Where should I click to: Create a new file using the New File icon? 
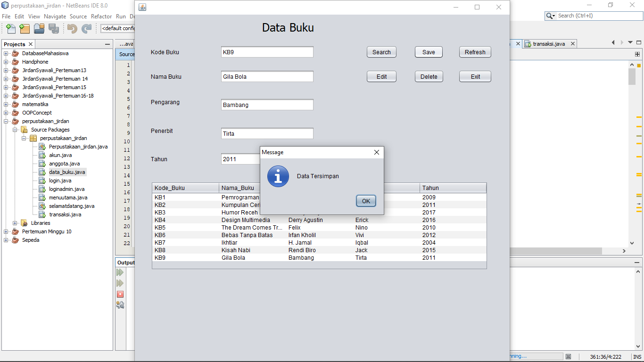coord(10,29)
